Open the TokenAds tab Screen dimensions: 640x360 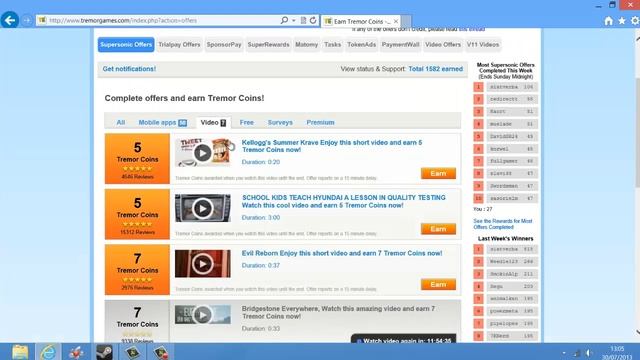coord(361,44)
